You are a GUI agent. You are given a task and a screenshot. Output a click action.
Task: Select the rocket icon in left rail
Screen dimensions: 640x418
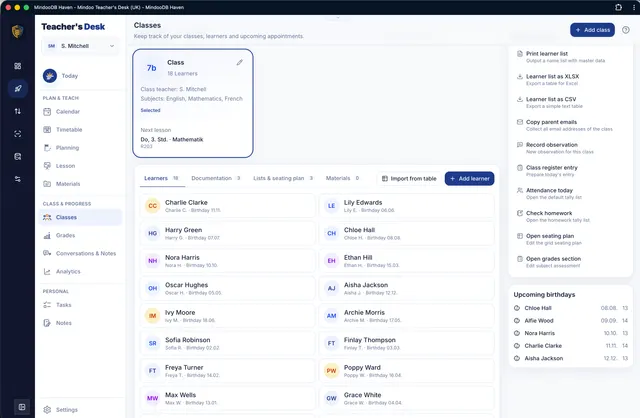18,88
